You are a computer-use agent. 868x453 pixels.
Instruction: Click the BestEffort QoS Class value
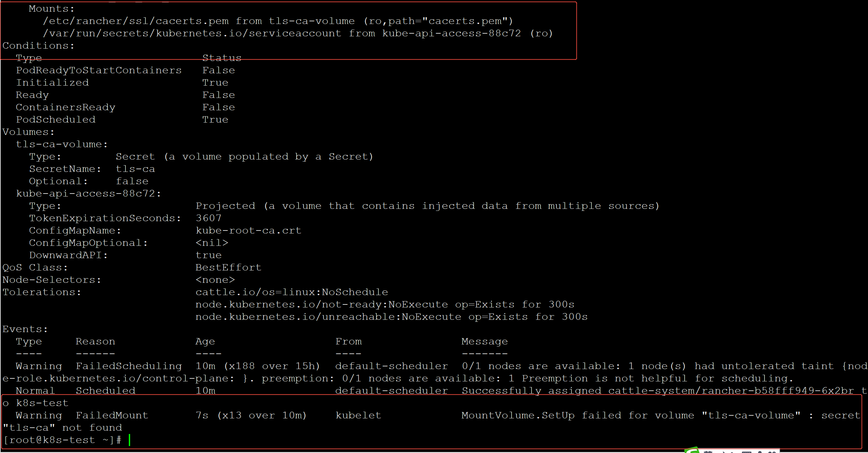pyautogui.click(x=228, y=267)
